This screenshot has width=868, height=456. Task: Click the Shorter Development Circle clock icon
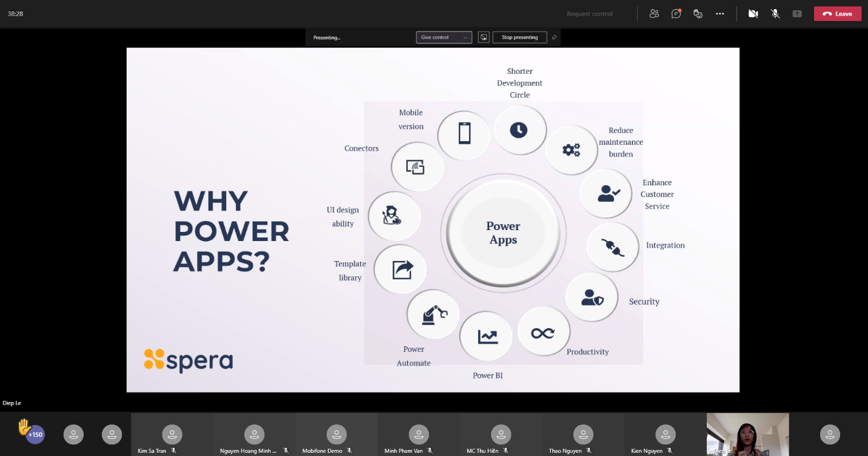pyautogui.click(x=519, y=130)
